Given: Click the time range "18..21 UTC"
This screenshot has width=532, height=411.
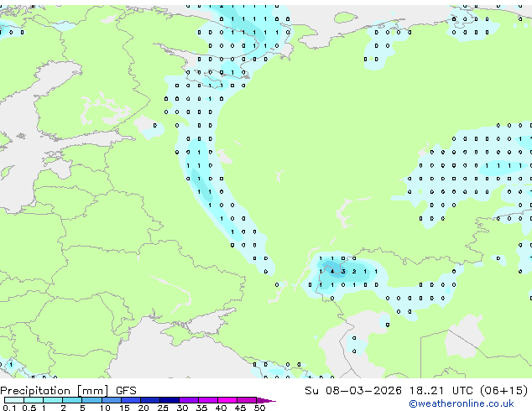Looking at the screenshot, I should (x=441, y=391).
